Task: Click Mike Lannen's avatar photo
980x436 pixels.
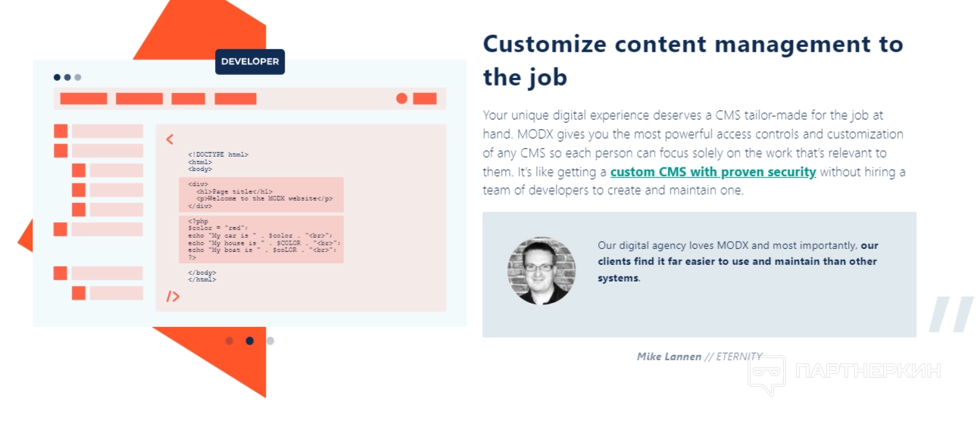Action: (x=541, y=271)
